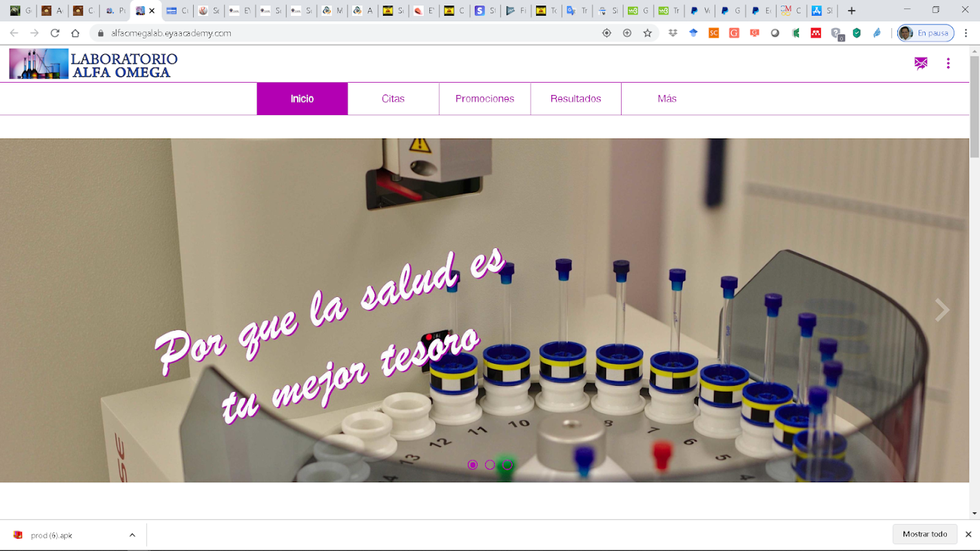
Task: Open the orange SC extension
Action: click(714, 33)
